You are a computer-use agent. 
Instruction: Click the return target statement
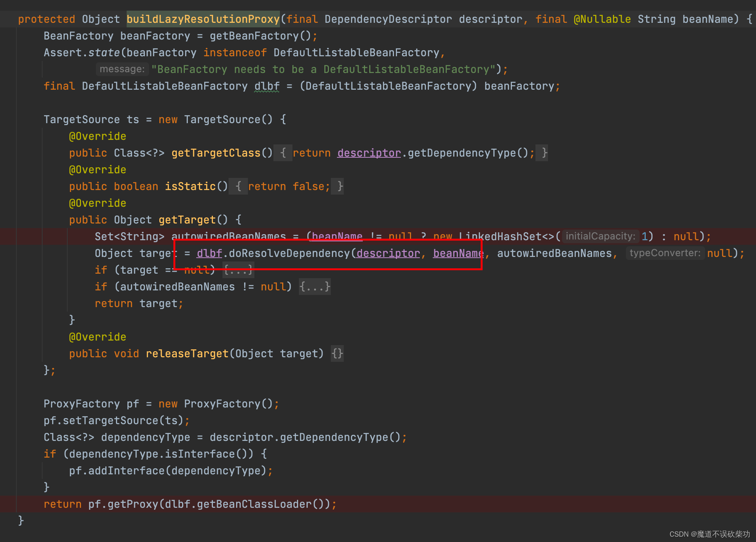(139, 303)
